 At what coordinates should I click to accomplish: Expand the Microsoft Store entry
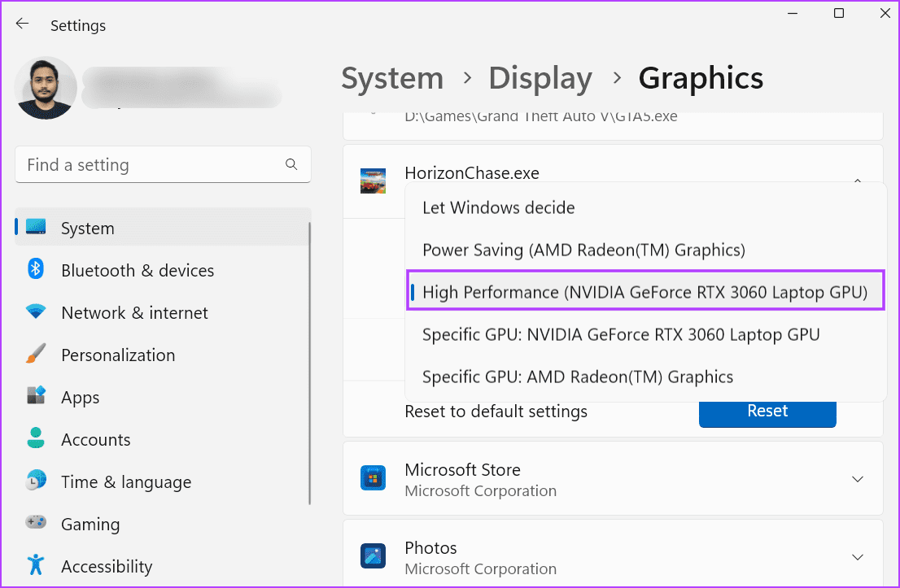click(x=858, y=479)
